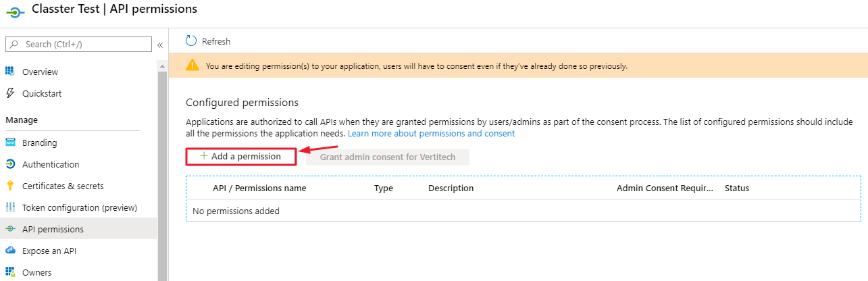Click the sidebar scrollbar up arrow
Image resolution: width=868 pixels, height=281 pixels.
tap(162, 66)
